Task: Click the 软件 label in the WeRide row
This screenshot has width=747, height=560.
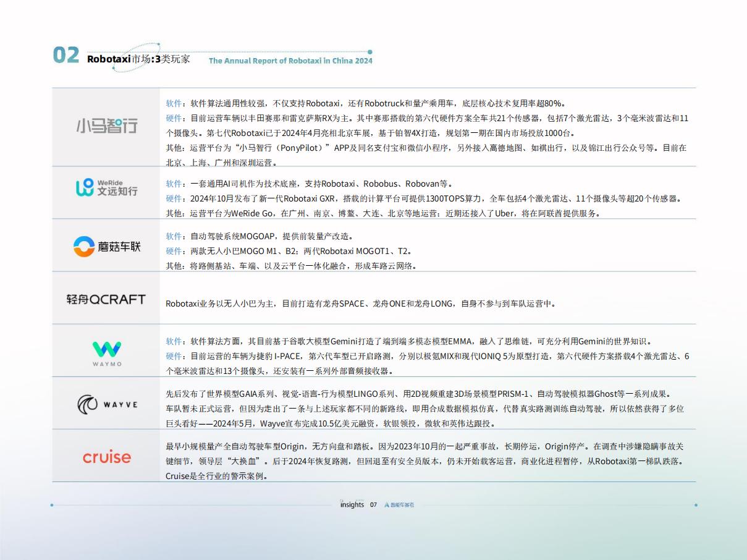Action: (x=174, y=184)
